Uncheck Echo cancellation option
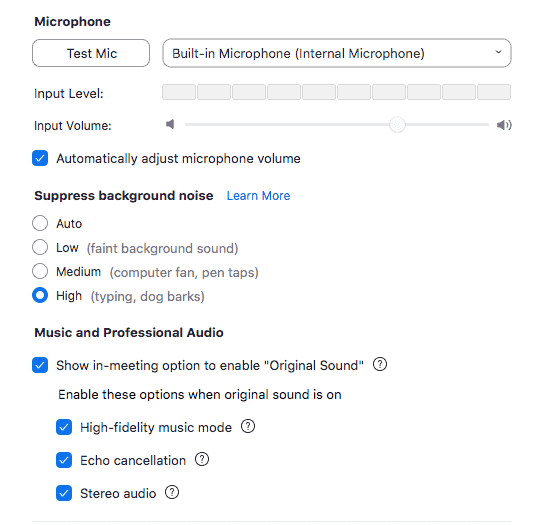 pyautogui.click(x=64, y=460)
